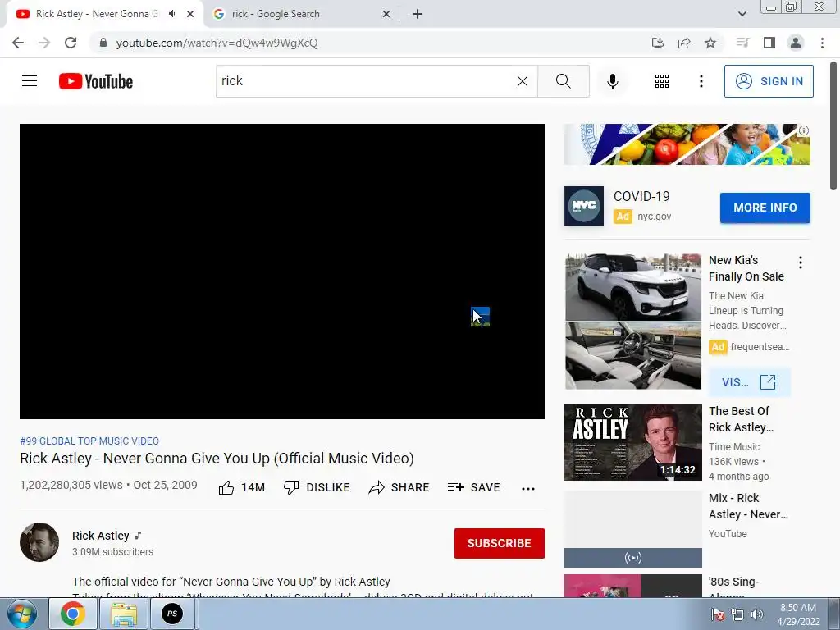This screenshot has width=840, height=630.
Task: Switch to the rick - Google Search tab
Action: pyautogui.click(x=276, y=14)
